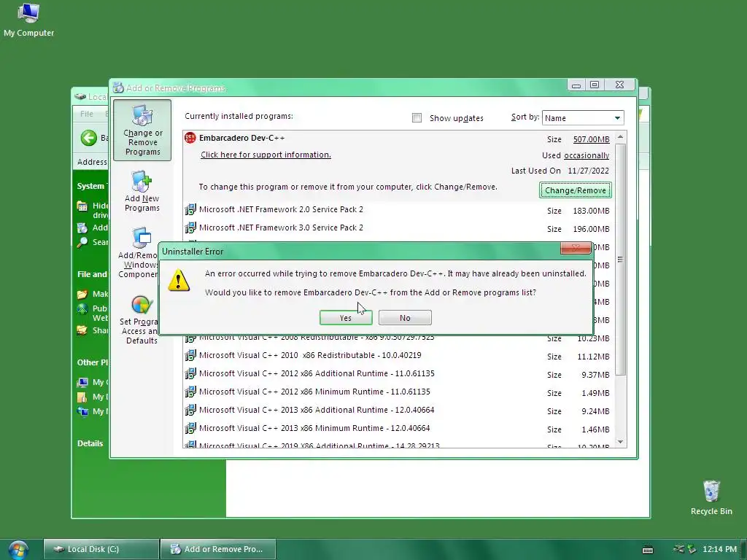Open the My Computer desktop icon
Viewport: 747px width, 560px height.
pyautogui.click(x=28, y=19)
